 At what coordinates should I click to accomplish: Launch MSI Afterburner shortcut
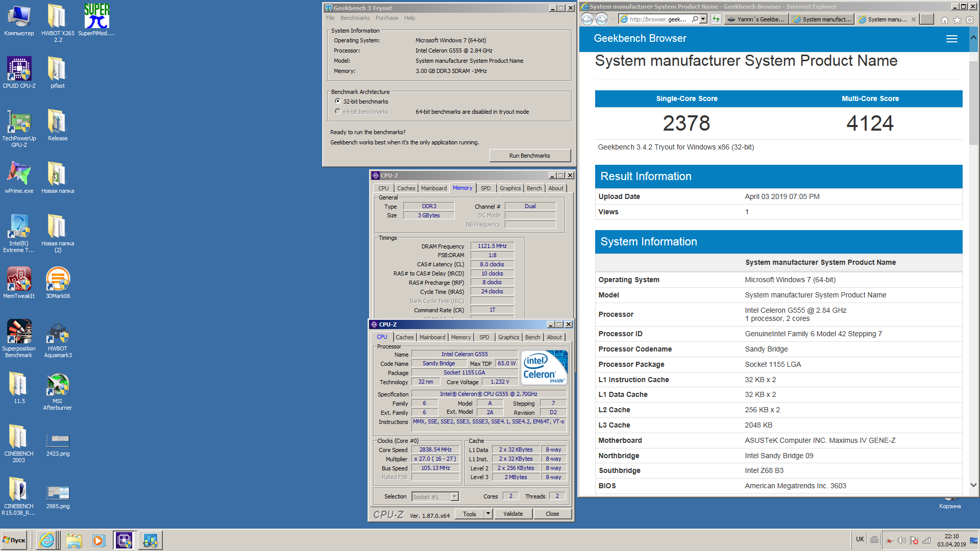tap(58, 391)
